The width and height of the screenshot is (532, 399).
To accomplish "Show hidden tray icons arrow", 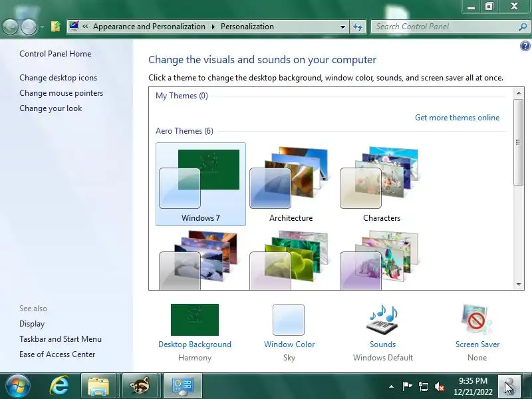I will pyautogui.click(x=391, y=386).
